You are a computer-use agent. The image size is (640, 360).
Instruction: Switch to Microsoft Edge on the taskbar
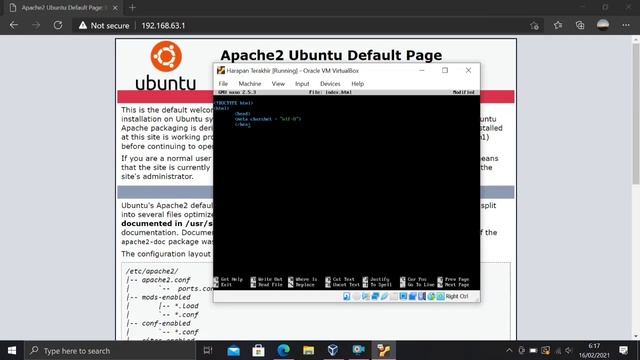point(284,351)
